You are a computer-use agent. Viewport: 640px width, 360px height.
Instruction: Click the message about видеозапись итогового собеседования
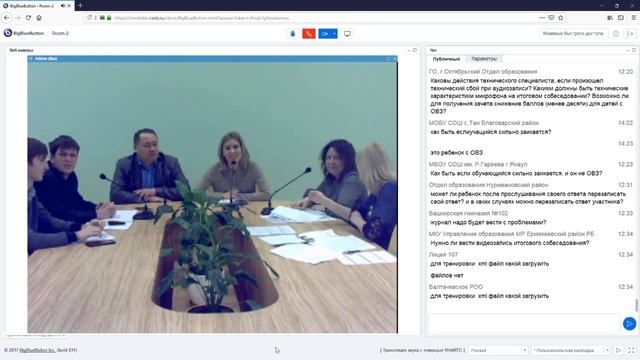point(509,243)
